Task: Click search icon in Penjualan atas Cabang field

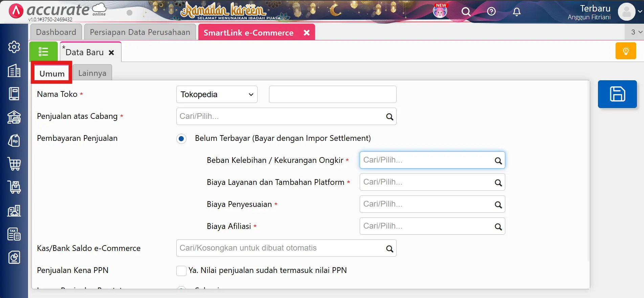Action: (x=390, y=117)
